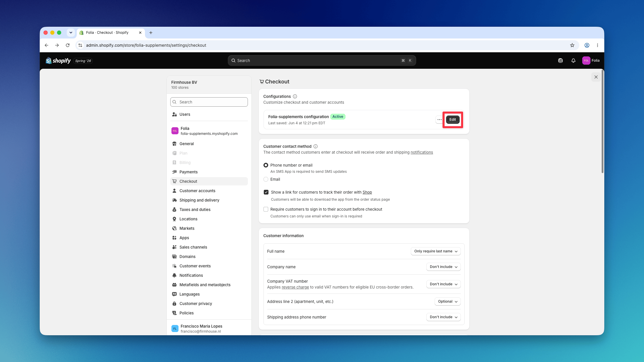
Task: Open Languages settings
Action: pyautogui.click(x=209, y=294)
